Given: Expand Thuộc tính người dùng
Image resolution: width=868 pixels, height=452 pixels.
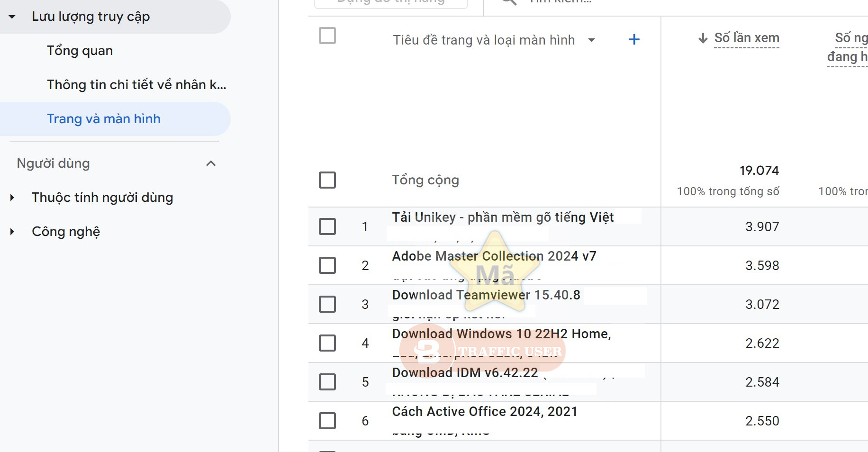Looking at the screenshot, I should click(x=11, y=198).
